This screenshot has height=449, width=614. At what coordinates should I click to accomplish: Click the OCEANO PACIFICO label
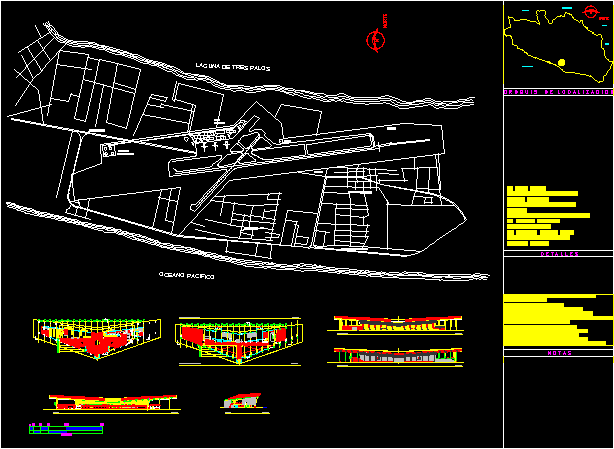pyautogui.click(x=186, y=274)
